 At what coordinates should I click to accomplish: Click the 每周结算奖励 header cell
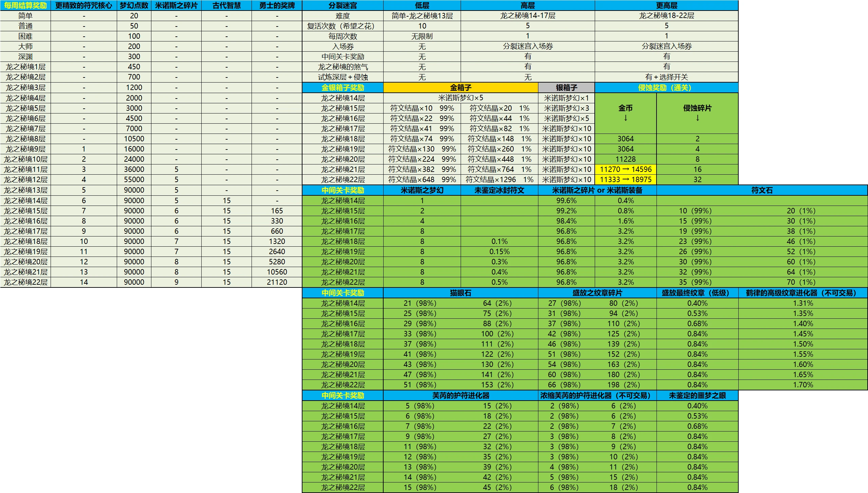point(25,5)
